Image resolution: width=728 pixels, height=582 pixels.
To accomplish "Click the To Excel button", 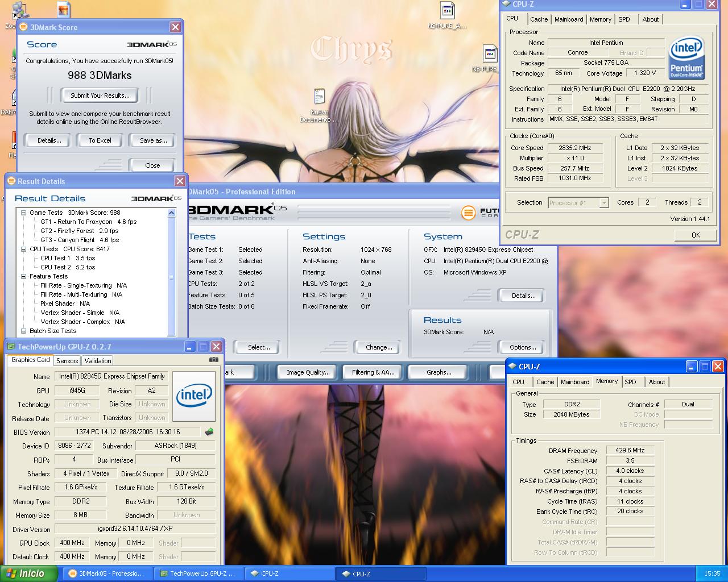I will [x=100, y=140].
